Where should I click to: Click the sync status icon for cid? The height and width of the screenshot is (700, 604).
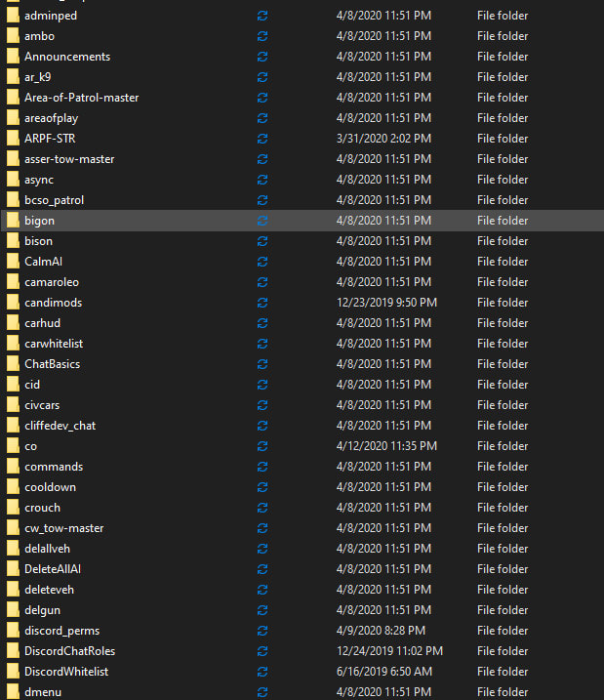point(262,385)
